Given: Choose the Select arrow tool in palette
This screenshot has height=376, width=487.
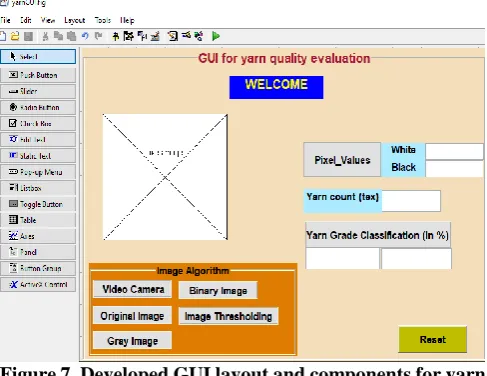Looking at the screenshot, I should (x=38, y=57).
